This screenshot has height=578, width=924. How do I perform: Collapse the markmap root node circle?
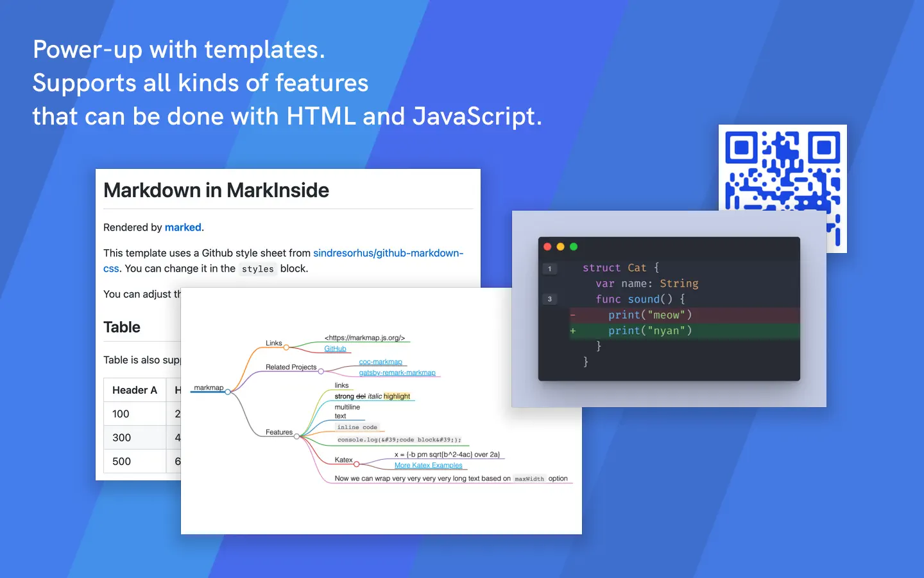[x=227, y=392]
